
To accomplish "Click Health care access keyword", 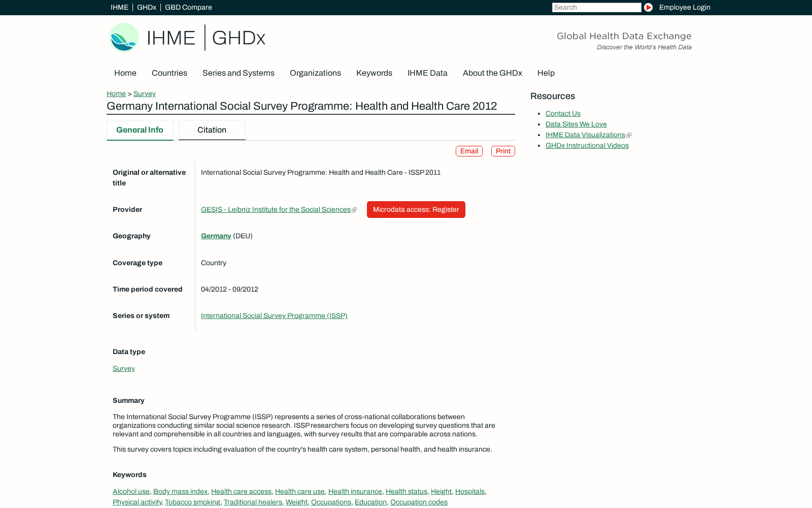I will pos(241,491).
